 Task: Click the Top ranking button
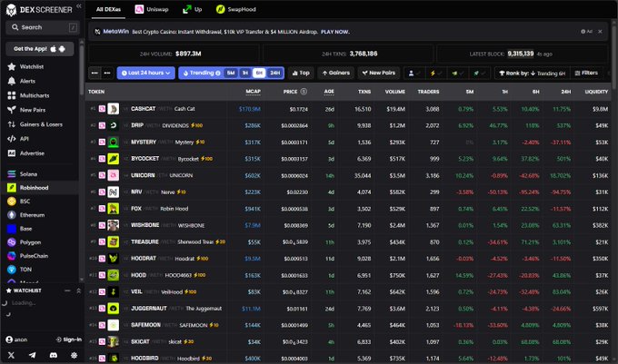click(301, 73)
